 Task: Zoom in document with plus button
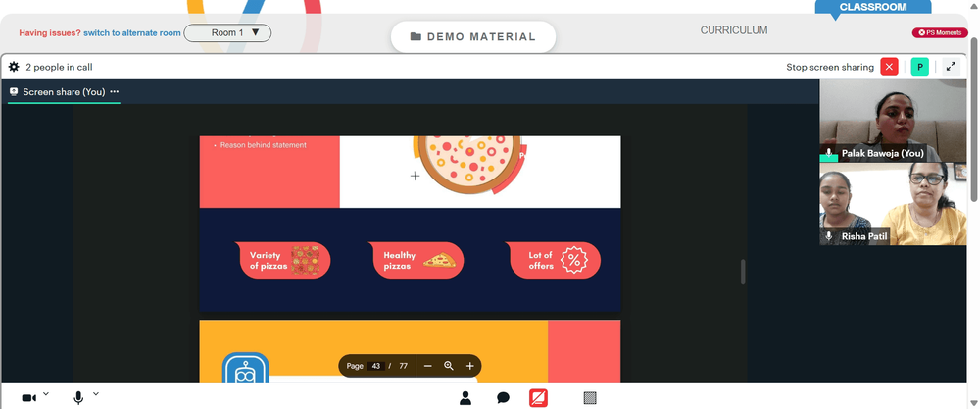(470, 366)
